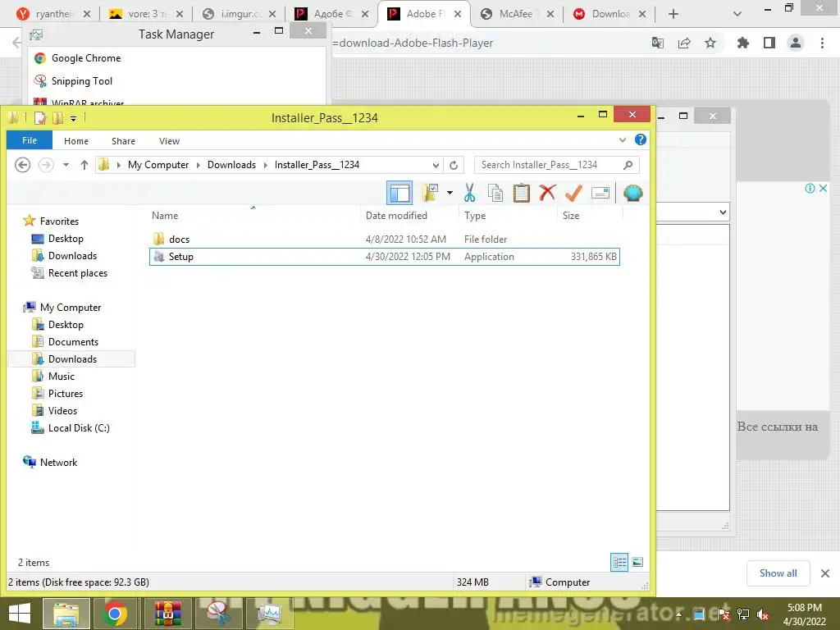This screenshot has width=840, height=630.
Task: Open Explorer Help question mark icon
Action: tap(640, 139)
